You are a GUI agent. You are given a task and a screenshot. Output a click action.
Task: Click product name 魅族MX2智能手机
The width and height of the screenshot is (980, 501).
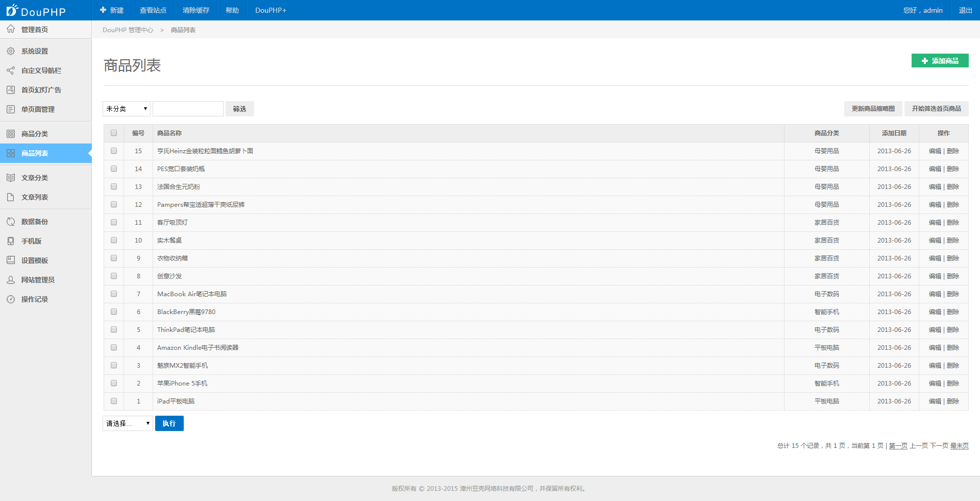point(182,366)
